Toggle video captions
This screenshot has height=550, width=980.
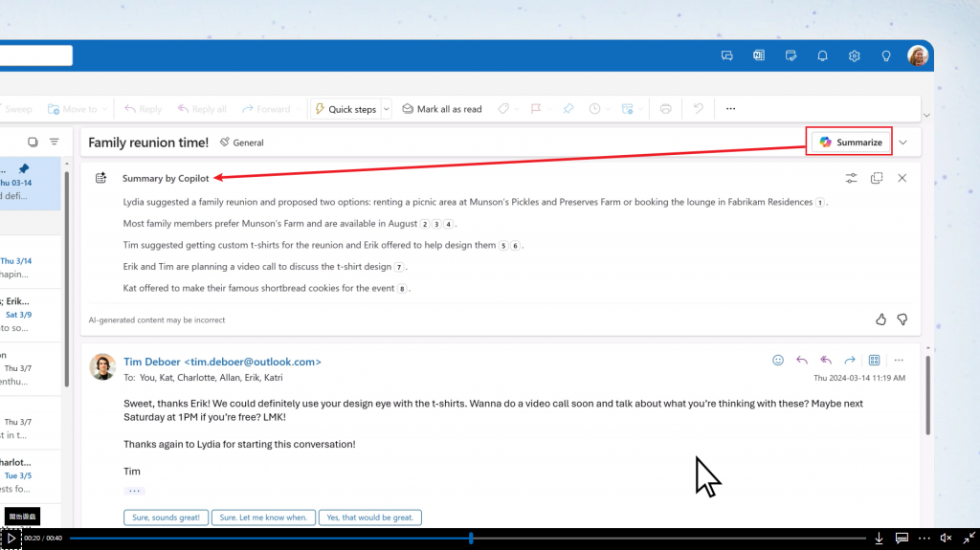coord(902,539)
